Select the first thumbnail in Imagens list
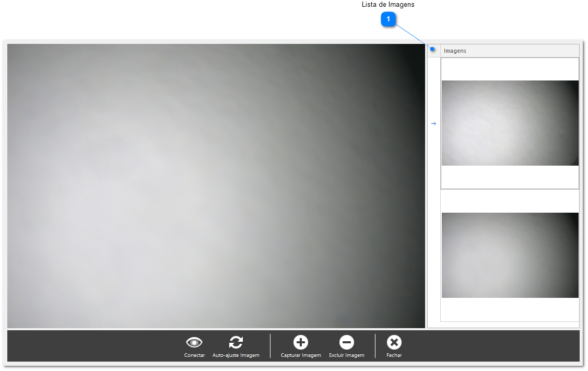 pos(510,123)
